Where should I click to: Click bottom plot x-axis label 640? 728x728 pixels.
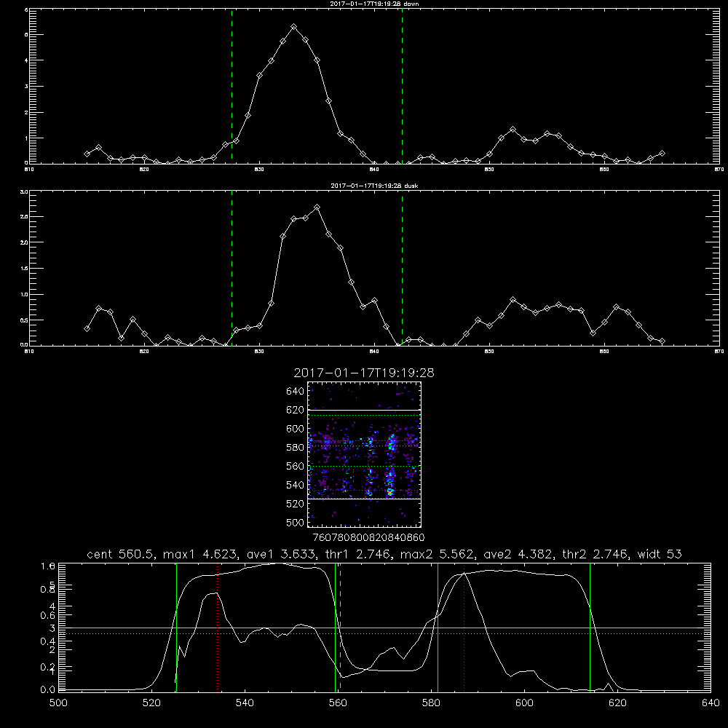click(x=711, y=703)
